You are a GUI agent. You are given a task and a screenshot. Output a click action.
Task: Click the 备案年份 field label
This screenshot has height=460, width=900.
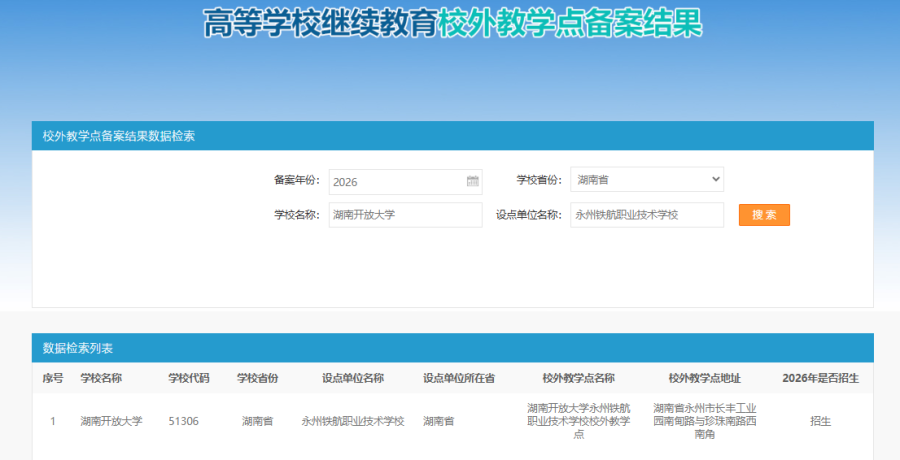(x=297, y=180)
